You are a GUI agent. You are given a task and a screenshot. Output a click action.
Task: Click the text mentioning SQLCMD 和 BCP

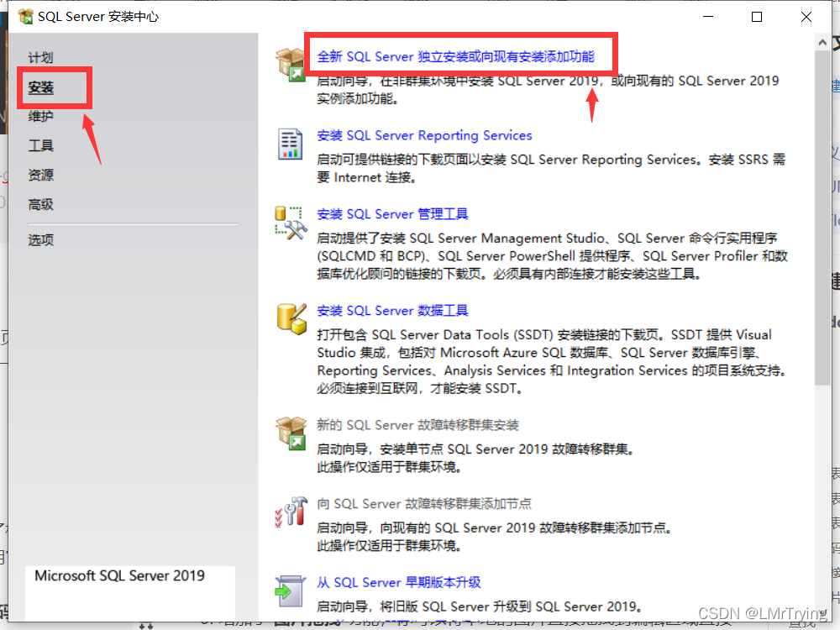[x=553, y=256]
